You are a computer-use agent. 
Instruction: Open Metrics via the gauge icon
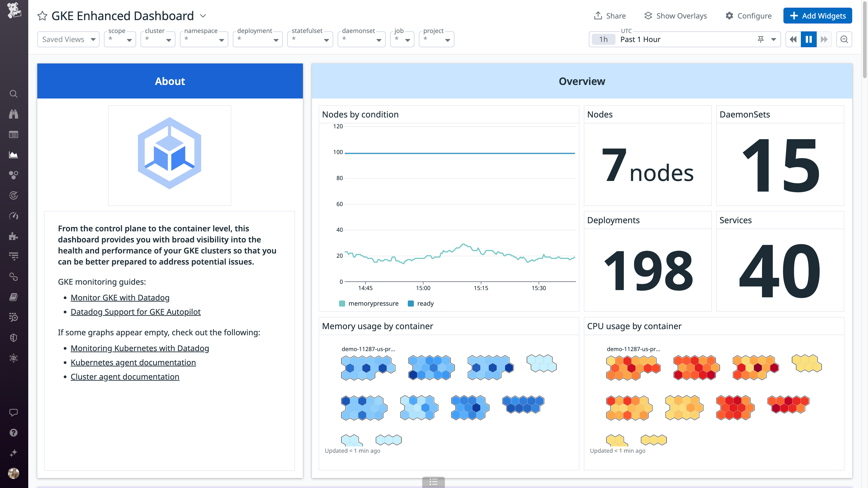pyautogui.click(x=14, y=216)
